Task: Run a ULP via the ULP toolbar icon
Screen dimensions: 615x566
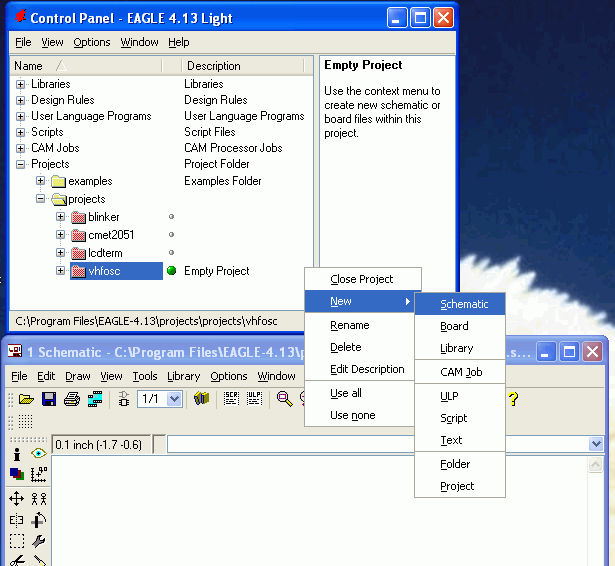Action: click(x=254, y=399)
